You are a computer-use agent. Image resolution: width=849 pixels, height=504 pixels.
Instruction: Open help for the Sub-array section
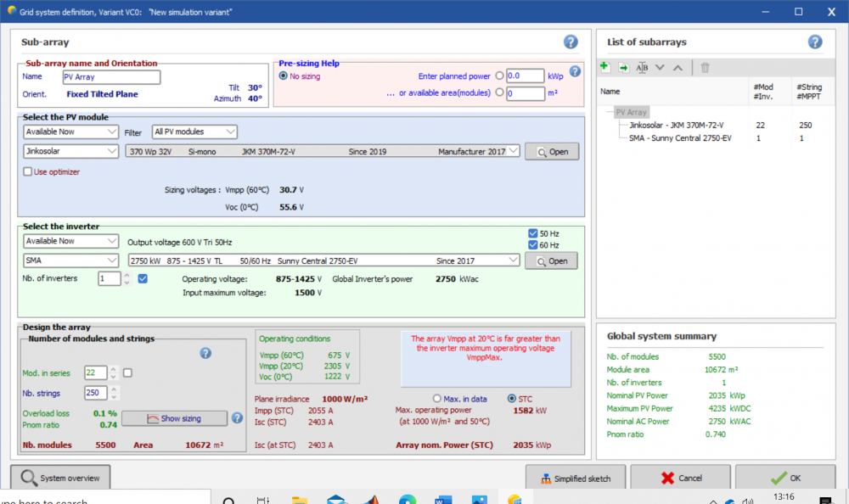click(571, 42)
